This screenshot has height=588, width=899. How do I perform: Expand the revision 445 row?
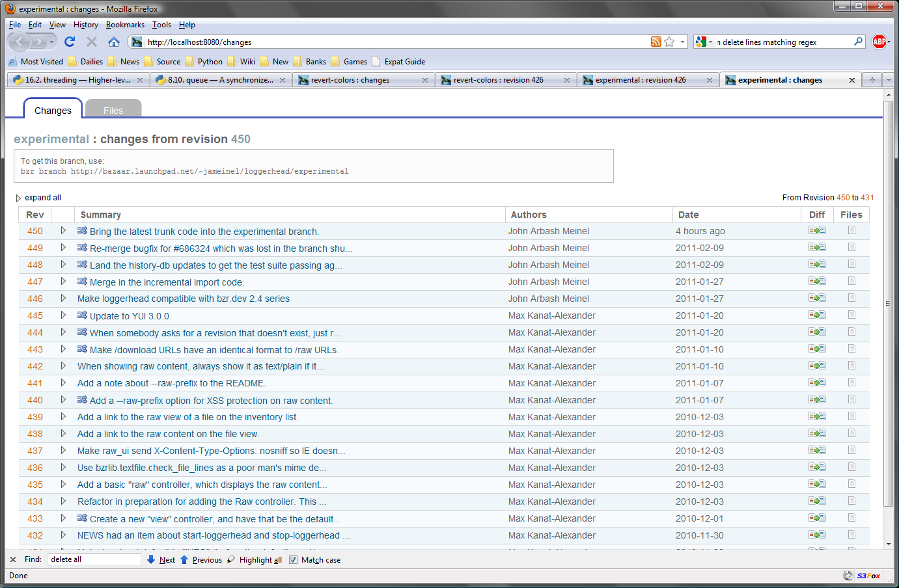point(63,315)
